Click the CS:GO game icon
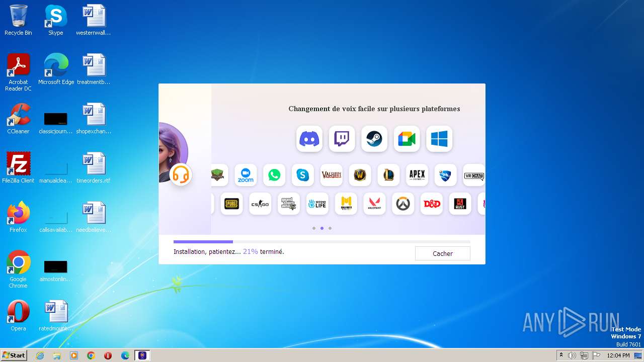This screenshot has width=644, height=362. (x=260, y=204)
